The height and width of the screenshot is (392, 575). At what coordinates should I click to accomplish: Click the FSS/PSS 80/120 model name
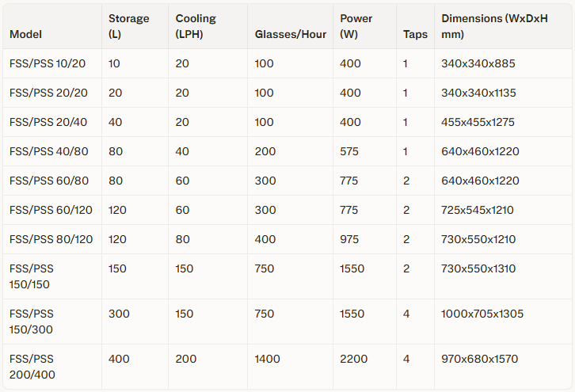point(51,239)
